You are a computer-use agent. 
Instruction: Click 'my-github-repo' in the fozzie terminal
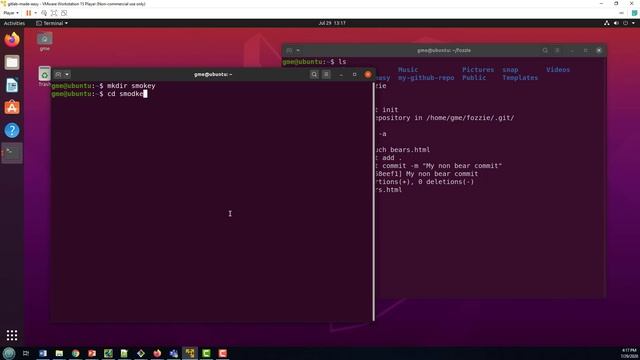[x=426, y=78]
